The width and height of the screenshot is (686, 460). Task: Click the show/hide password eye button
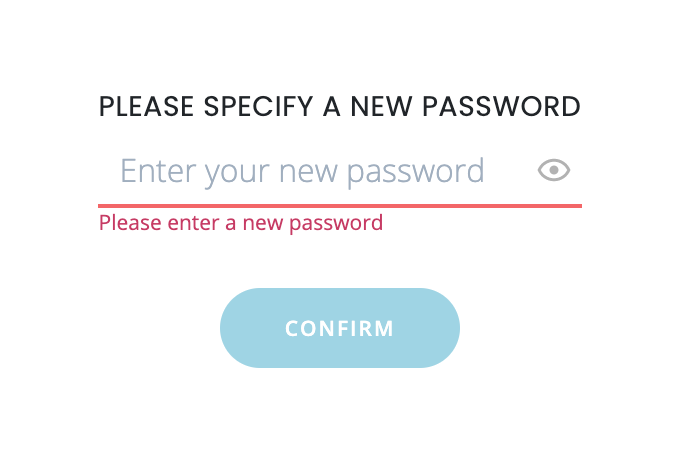pyautogui.click(x=554, y=171)
